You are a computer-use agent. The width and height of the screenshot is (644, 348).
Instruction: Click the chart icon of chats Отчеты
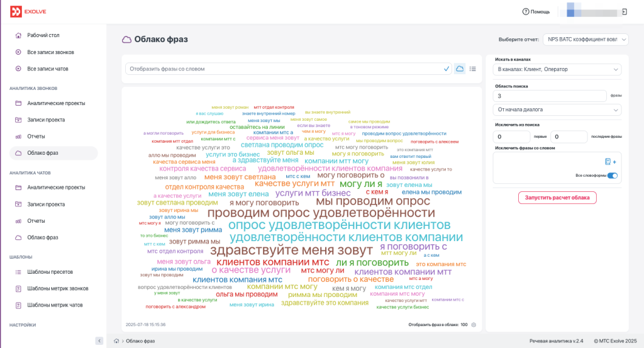pos(18,221)
